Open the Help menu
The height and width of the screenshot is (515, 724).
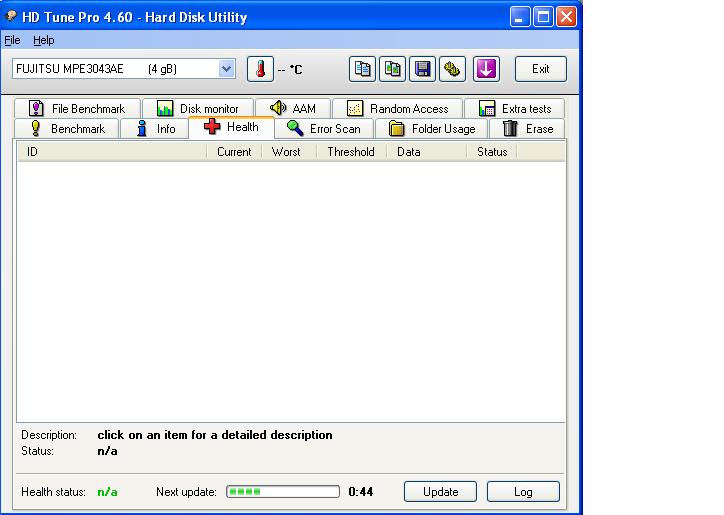tap(43, 40)
